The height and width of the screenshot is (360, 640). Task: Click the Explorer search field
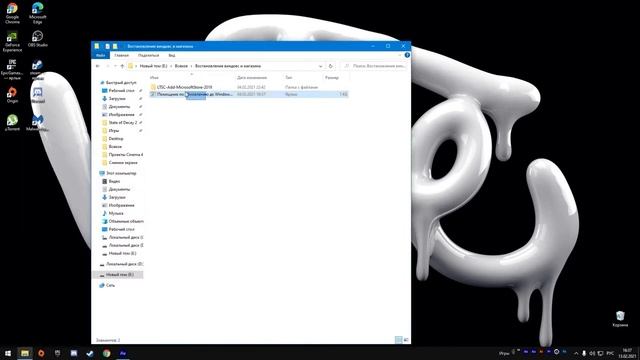[x=375, y=66]
